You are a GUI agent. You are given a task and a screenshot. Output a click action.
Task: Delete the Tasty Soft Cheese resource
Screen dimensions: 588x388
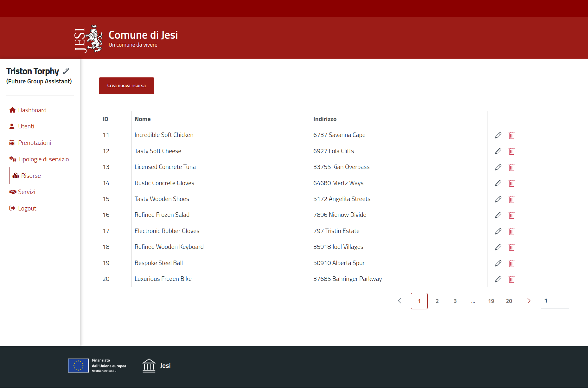click(x=511, y=151)
